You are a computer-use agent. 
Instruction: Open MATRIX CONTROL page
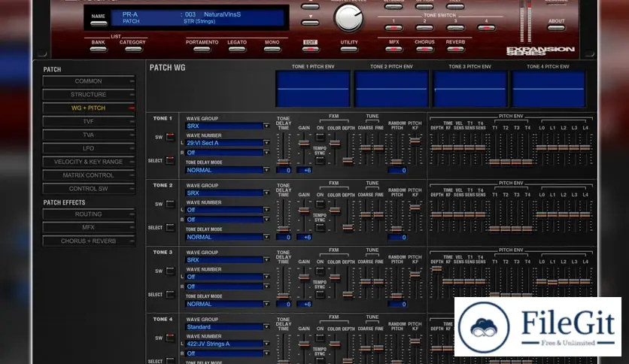[89, 175]
